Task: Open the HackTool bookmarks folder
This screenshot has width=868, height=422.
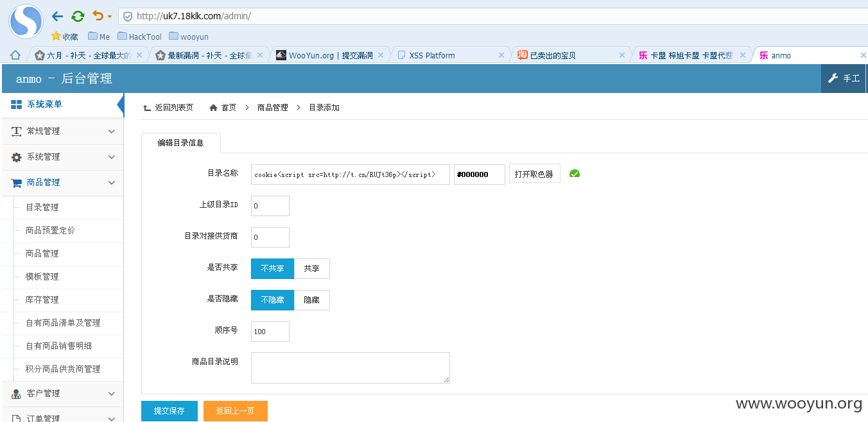Action: (139, 37)
